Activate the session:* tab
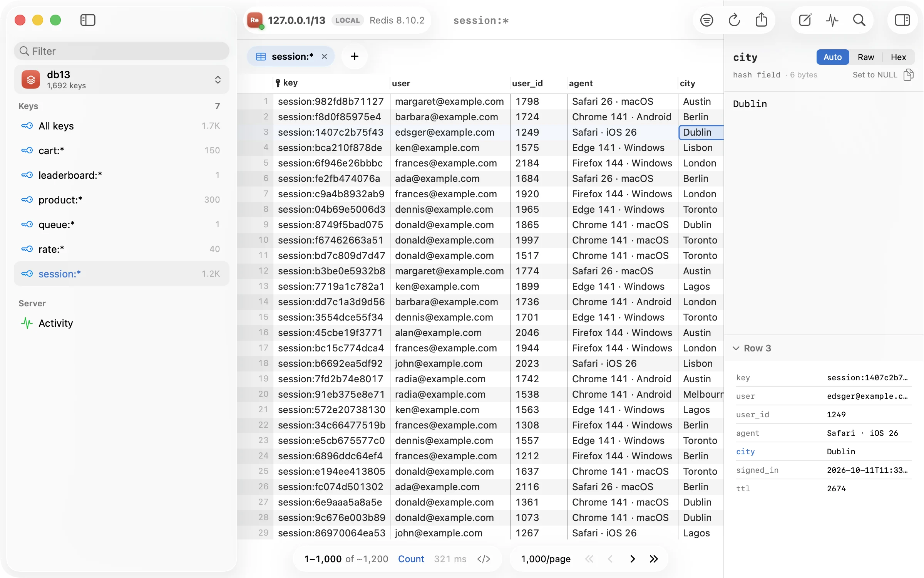Screen dimensions: 924x578 291,57
